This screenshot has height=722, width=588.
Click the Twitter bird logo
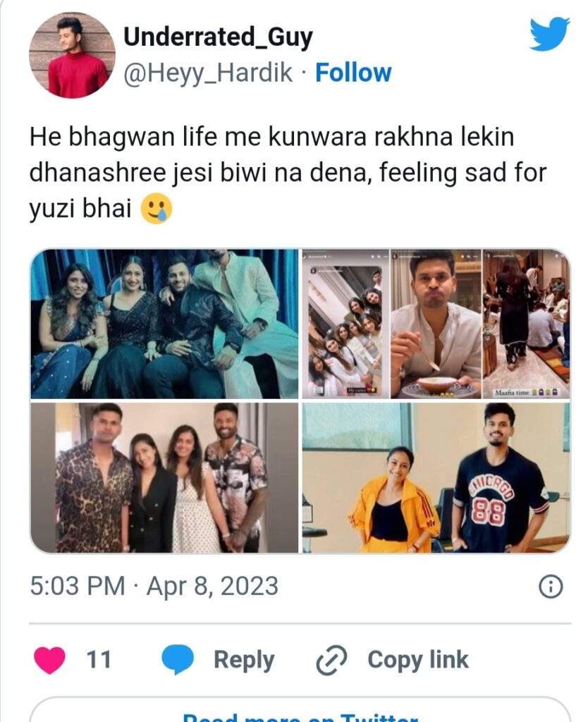pyautogui.click(x=549, y=34)
